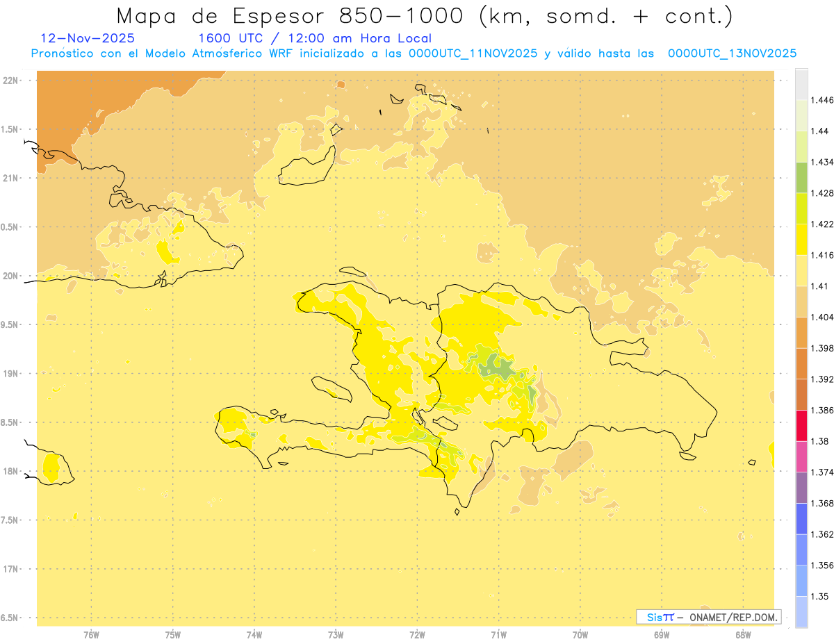This screenshot has width=834, height=644.
Task: Click the longitude label "69W"
Action: click(x=662, y=635)
